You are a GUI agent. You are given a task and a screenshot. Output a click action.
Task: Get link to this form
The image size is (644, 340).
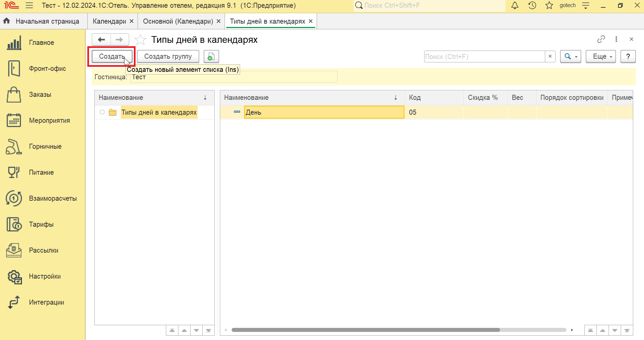(x=601, y=39)
